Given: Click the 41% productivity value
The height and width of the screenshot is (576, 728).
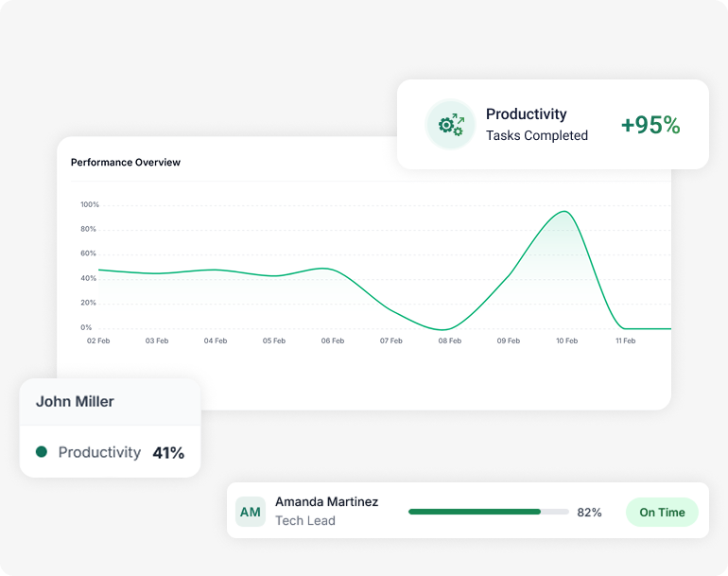Looking at the screenshot, I should 168,453.
